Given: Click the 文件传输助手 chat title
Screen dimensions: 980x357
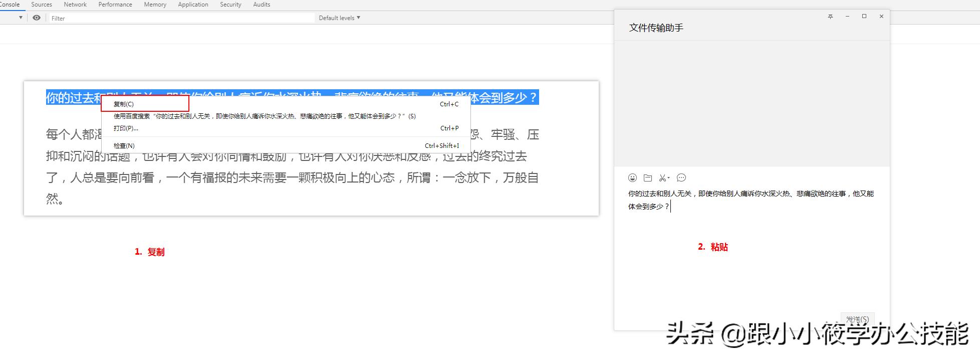Looking at the screenshot, I should pos(656,28).
